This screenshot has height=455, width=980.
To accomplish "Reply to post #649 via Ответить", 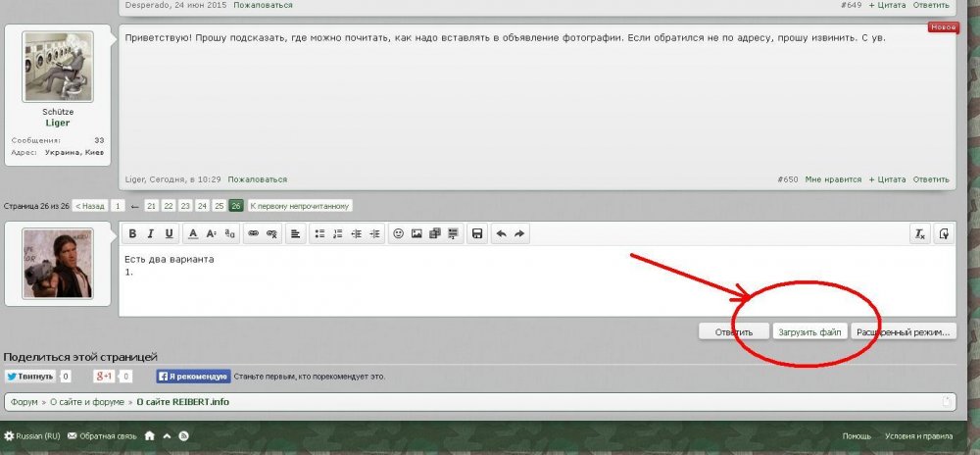I will point(931,5).
